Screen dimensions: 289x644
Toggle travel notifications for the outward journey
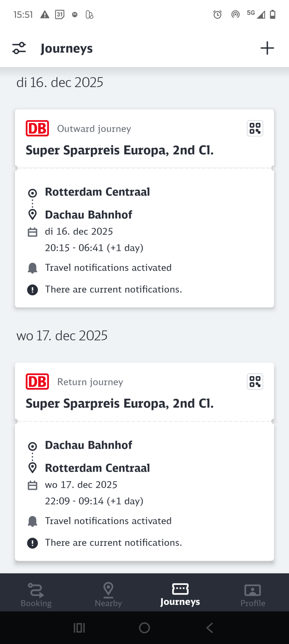pos(108,267)
